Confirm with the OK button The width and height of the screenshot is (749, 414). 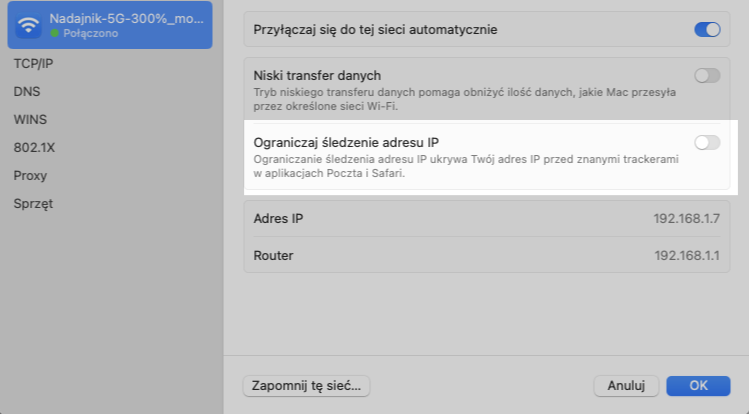(698, 385)
